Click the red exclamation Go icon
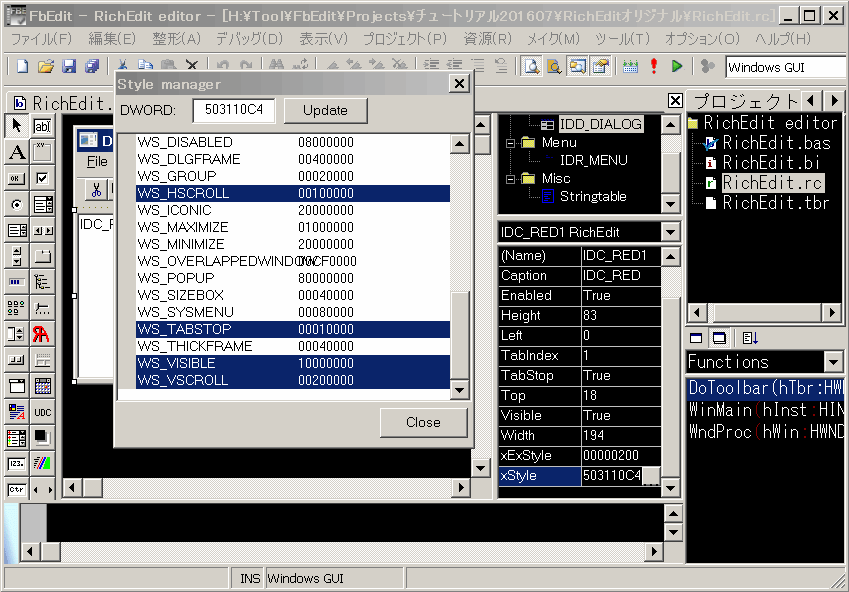The image size is (849, 592). (x=654, y=67)
